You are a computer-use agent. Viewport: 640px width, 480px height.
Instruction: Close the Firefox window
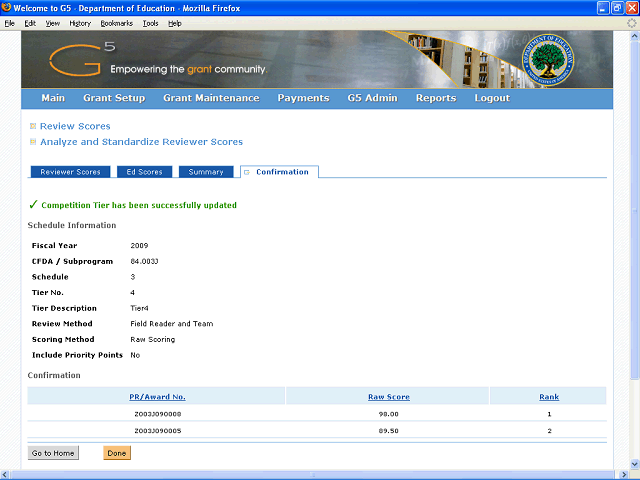click(x=631, y=8)
